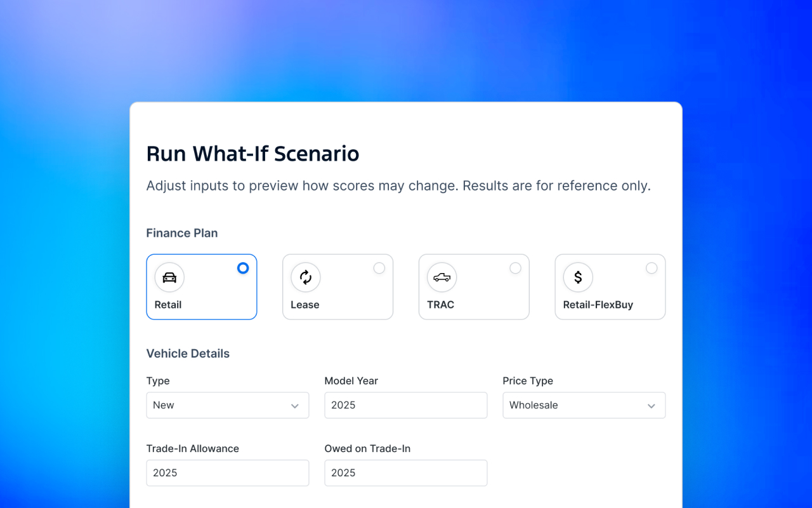Click the Retail-FlexBuy plan label
Screen dimensions: 812x508
click(x=598, y=305)
